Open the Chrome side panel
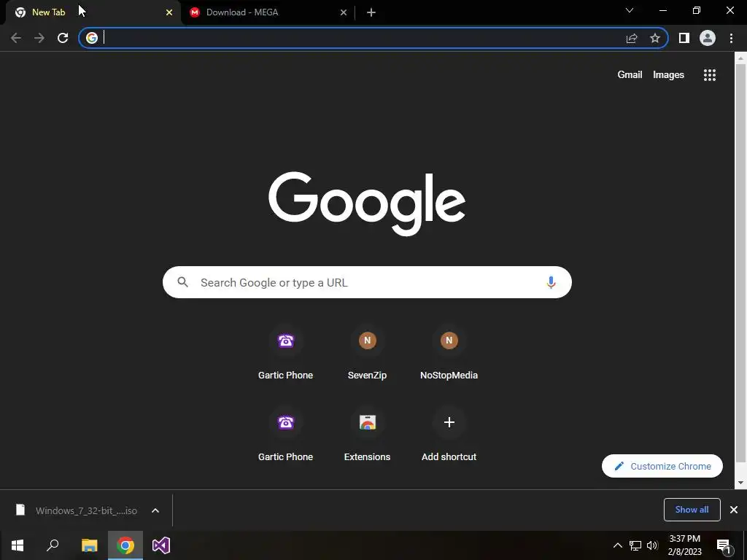This screenshot has height=560, width=747. (684, 38)
